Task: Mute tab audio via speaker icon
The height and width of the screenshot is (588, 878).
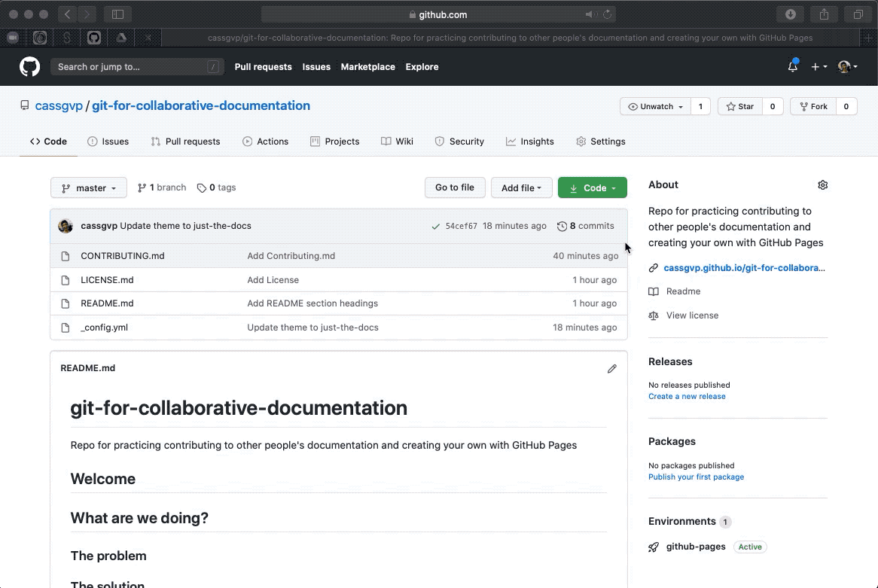Action: pos(590,14)
